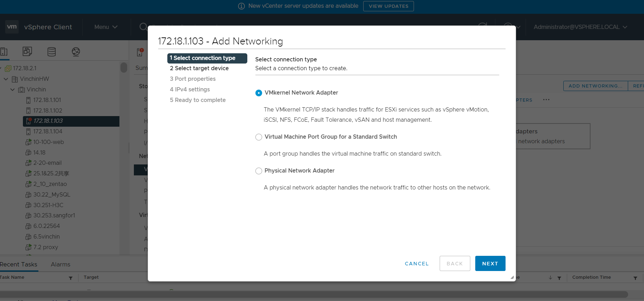
Task: Click the dialog resize handle corner
Action: tap(512, 277)
